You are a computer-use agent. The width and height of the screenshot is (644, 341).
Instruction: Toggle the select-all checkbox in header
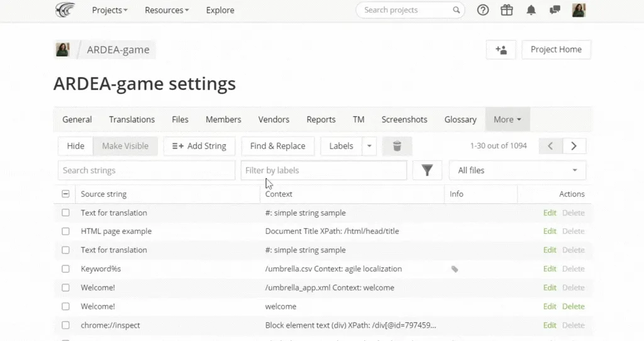click(x=66, y=194)
